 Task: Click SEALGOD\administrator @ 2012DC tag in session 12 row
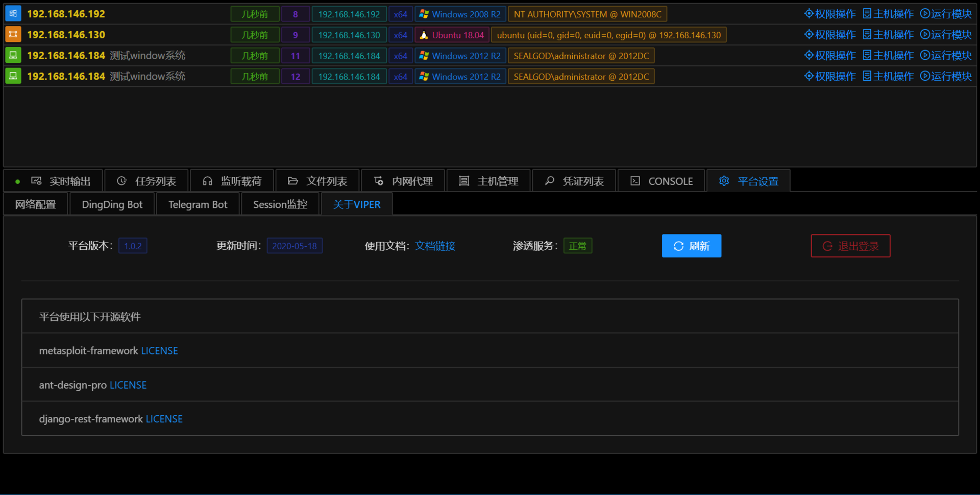click(581, 77)
